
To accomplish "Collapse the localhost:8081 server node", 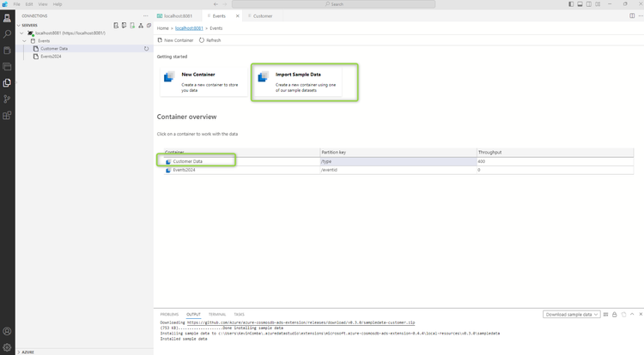I will tap(21, 33).
